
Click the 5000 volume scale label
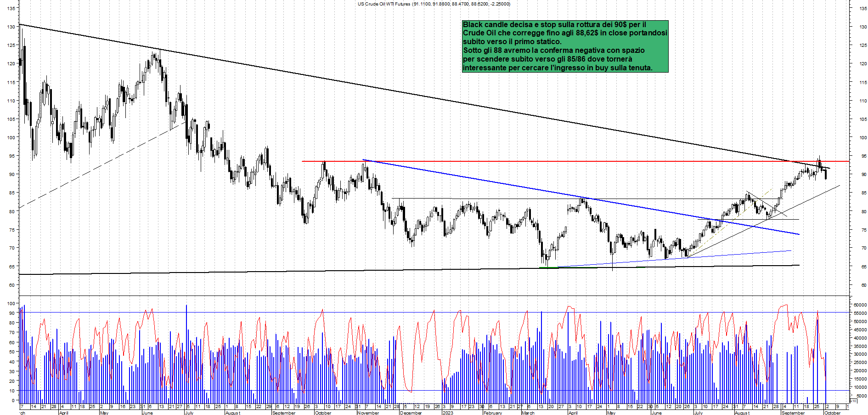point(862,396)
